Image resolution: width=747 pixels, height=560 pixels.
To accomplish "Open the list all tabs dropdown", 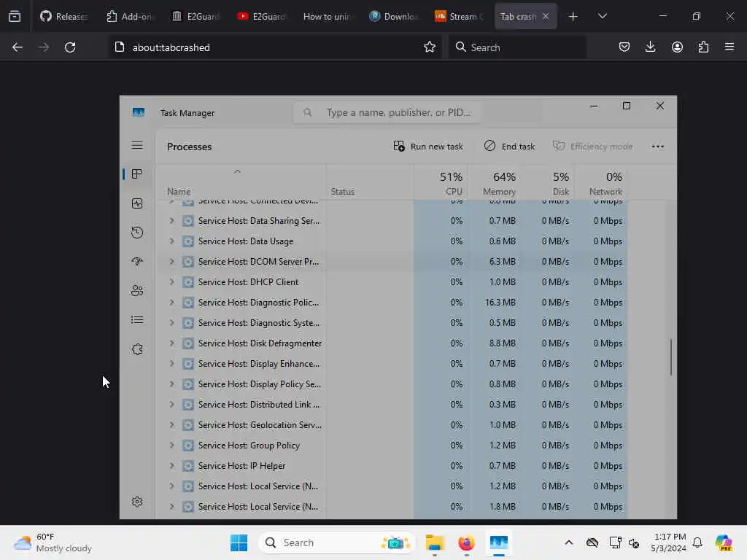I will coord(602,17).
